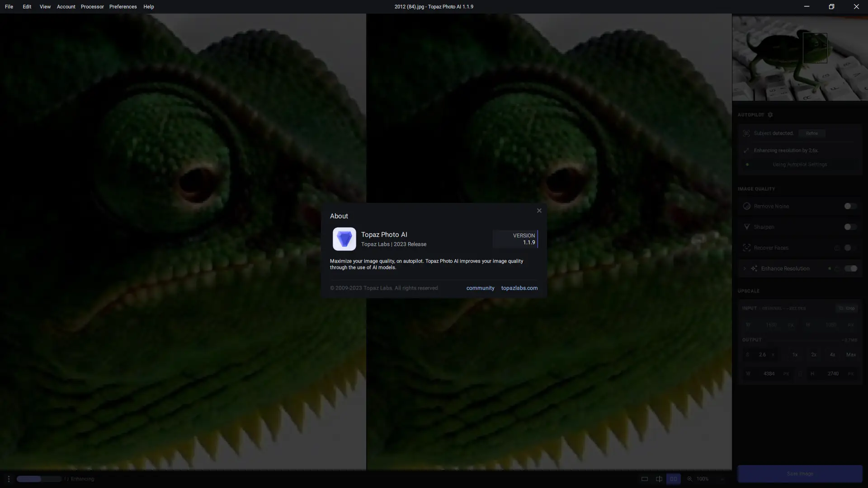Click the Topaz Photo AI gem logo
Viewport: 868px width, 488px height.
click(344, 239)
